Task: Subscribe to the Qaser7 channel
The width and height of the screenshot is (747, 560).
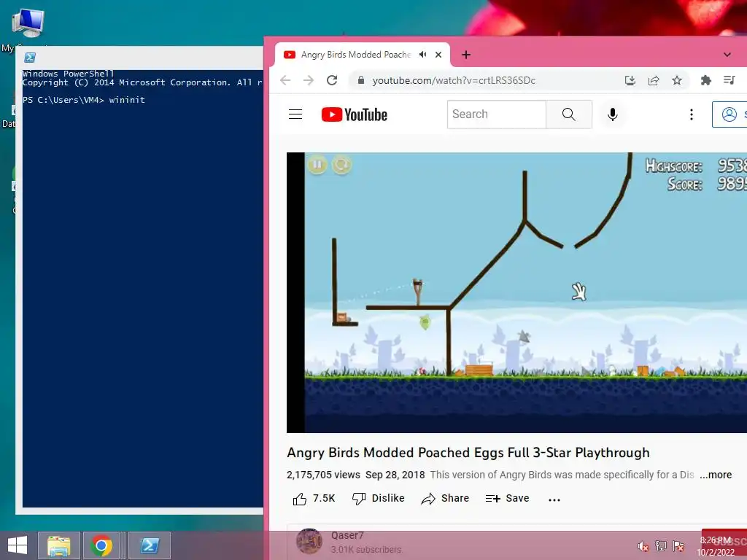Action: [x=724, y=542]
